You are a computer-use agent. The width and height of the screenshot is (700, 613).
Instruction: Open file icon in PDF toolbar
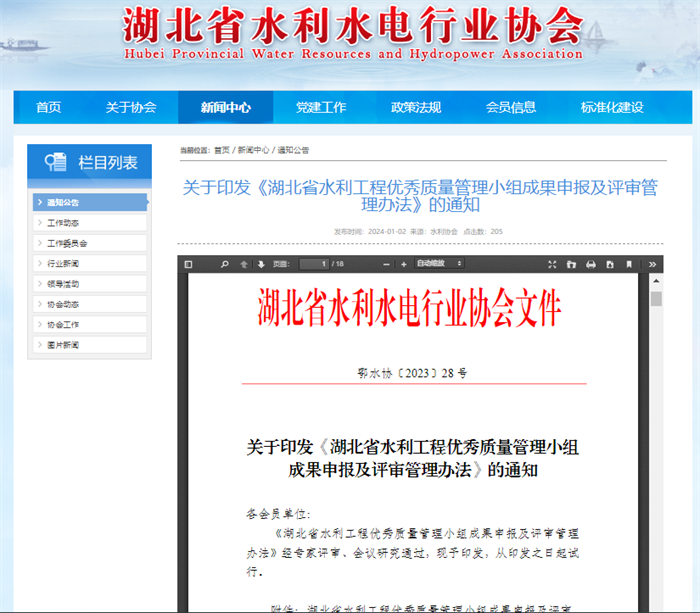(x=571, y=264)
